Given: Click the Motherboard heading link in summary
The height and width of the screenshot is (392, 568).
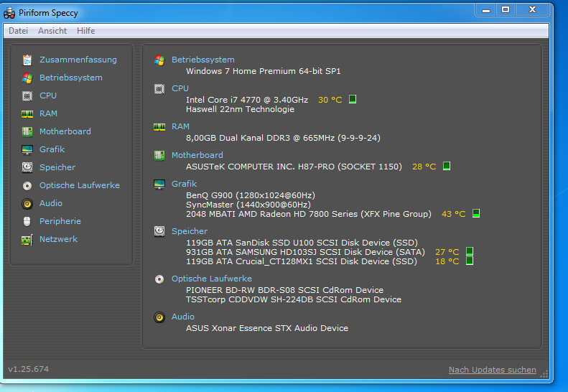Looking at the screenshot, I should coord(197,155).
